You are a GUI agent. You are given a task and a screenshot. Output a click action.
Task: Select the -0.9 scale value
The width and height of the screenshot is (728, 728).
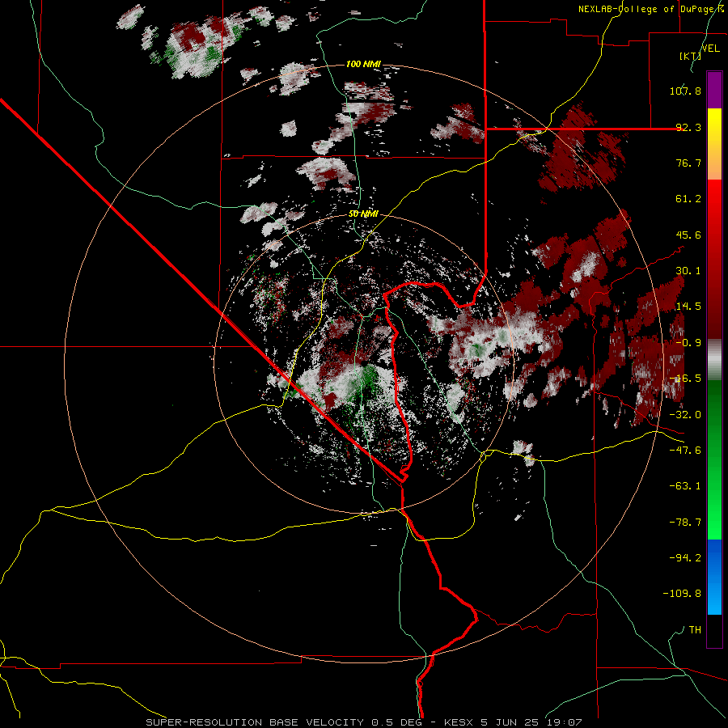click(688, 343)
